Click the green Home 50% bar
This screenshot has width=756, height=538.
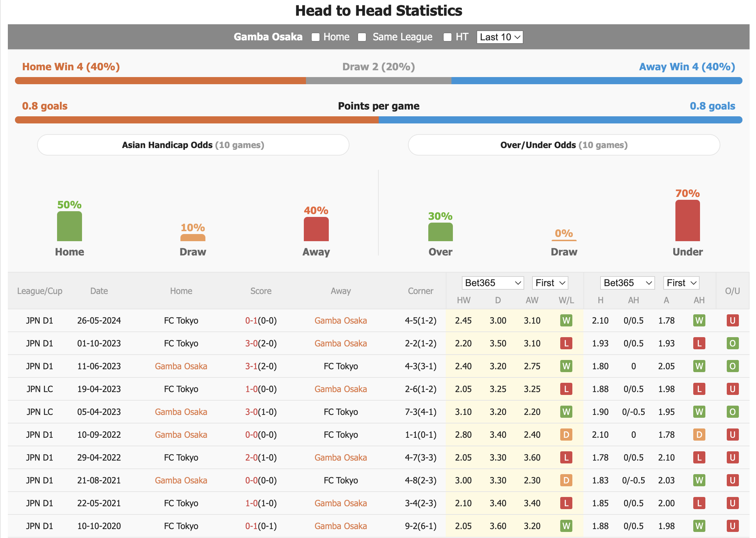click(x=70, y=226)
